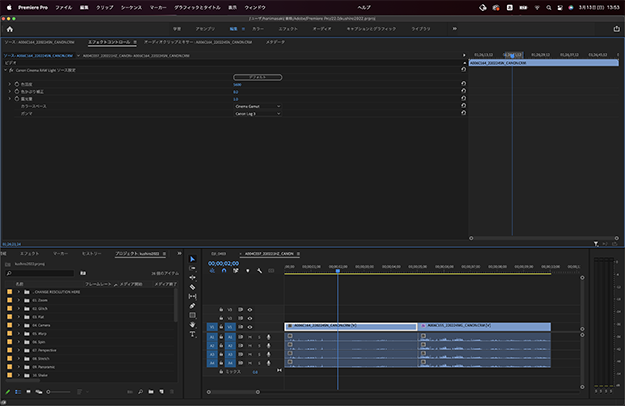Open timeline wrench settings icon
The image size is (625, 406).
[x=259, y=271]
